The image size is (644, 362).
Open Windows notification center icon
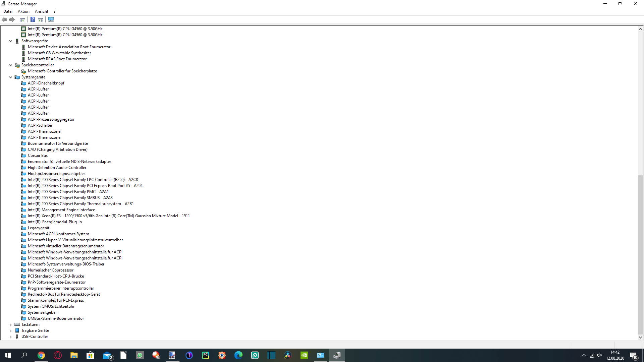633,355
